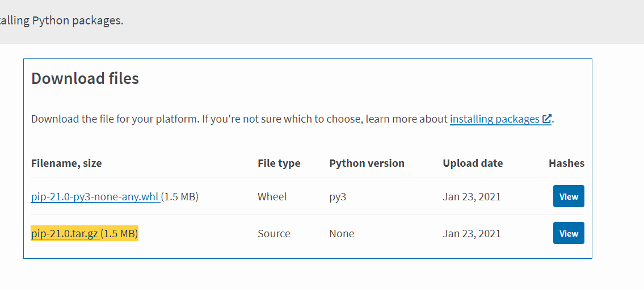
Task: Click the Download files heading
Action: (x=85, y=78)
